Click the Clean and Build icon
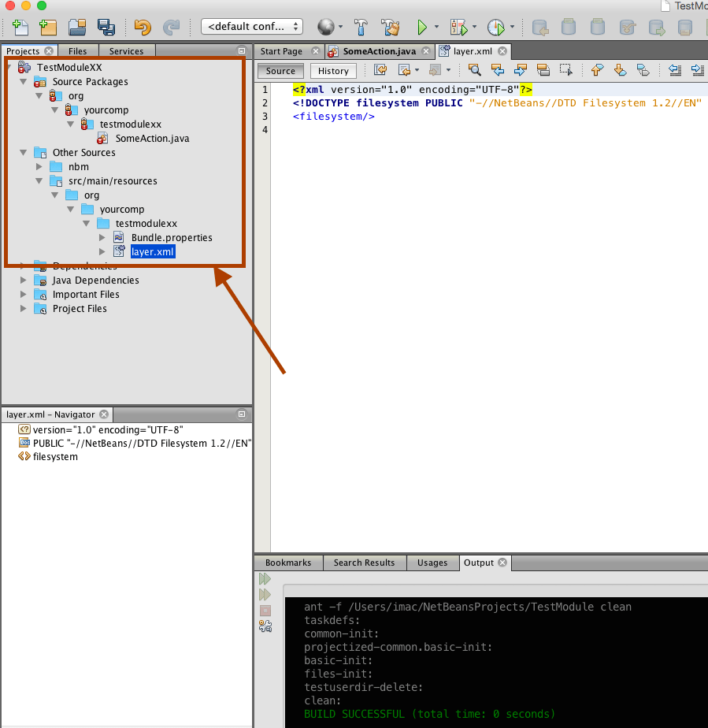 [389, 28]
